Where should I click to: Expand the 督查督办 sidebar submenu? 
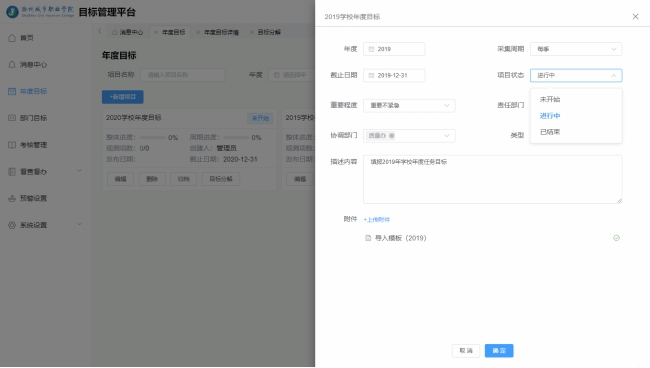tap(79, 171)
